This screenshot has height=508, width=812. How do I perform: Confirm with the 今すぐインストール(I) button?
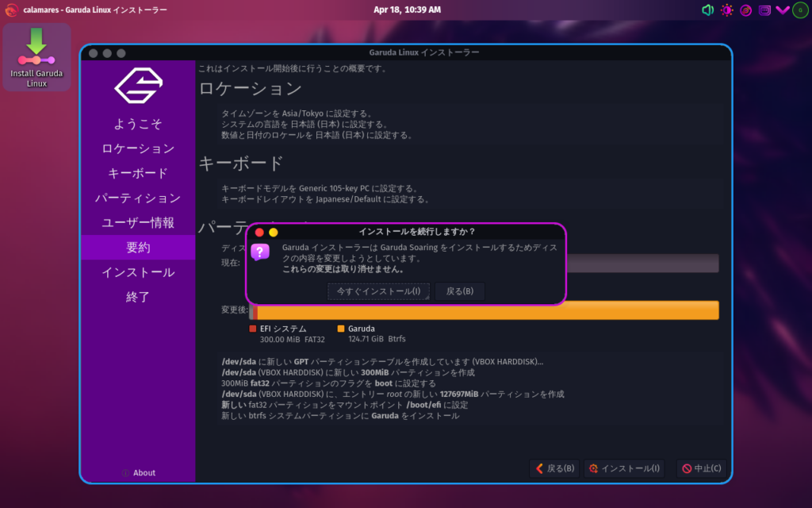[378, 291]
